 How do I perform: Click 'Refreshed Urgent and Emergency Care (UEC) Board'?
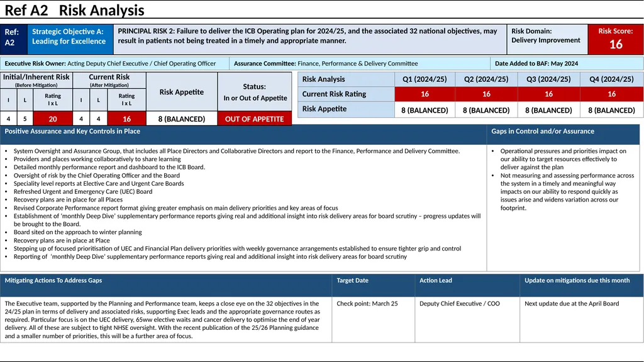click(83, 191)
